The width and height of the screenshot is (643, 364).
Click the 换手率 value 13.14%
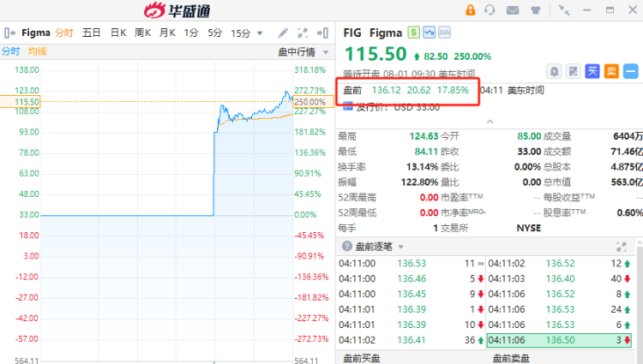click(x=422, y=167)
